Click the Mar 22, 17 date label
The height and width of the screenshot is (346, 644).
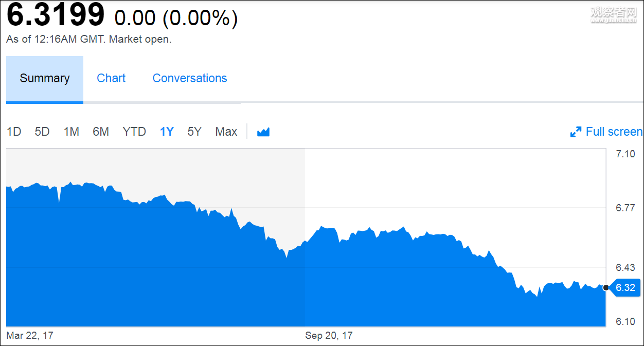click(x=30, y=336)
